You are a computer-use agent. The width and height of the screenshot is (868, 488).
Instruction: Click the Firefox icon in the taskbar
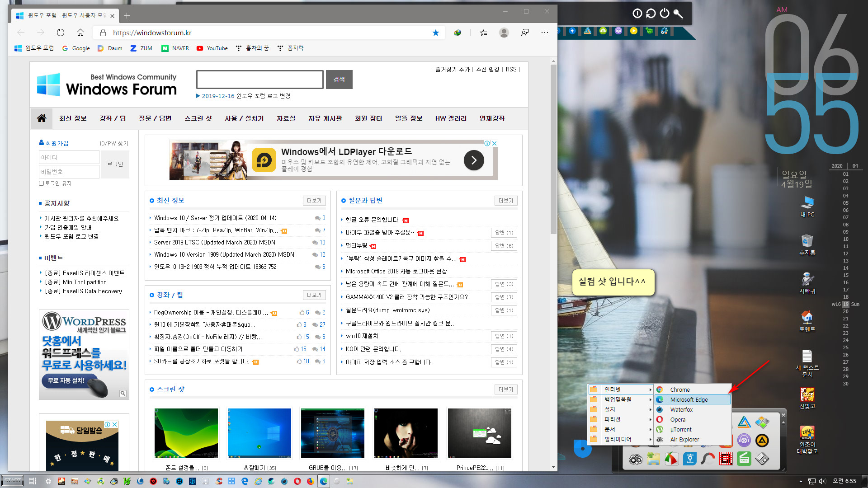tap(310, 481)
